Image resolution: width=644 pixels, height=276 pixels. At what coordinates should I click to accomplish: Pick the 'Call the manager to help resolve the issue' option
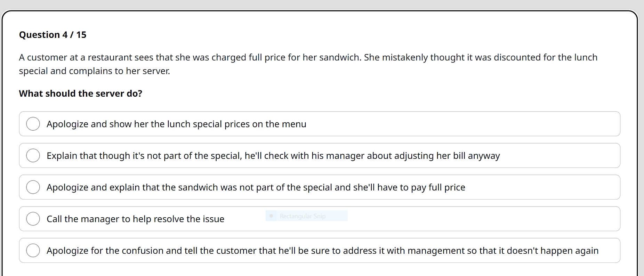tap(33, 219)
